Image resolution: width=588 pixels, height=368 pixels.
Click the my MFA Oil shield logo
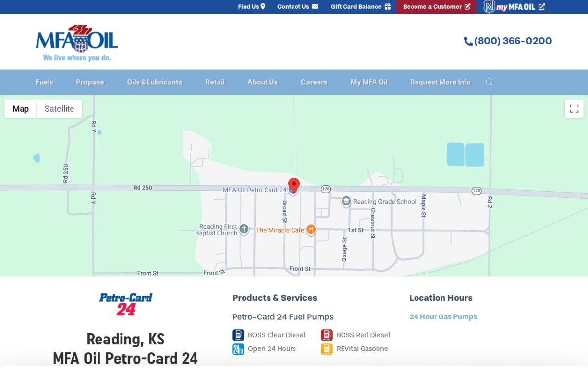click(x=489, y=7)
